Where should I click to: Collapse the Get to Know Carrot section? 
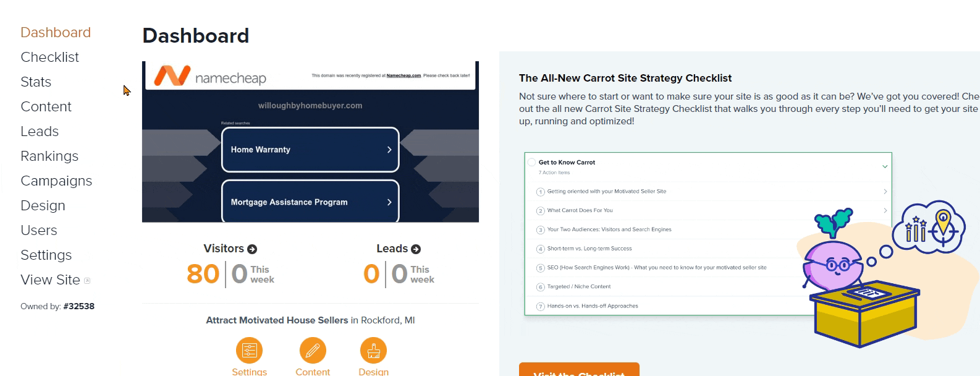(x=885, y=166)
